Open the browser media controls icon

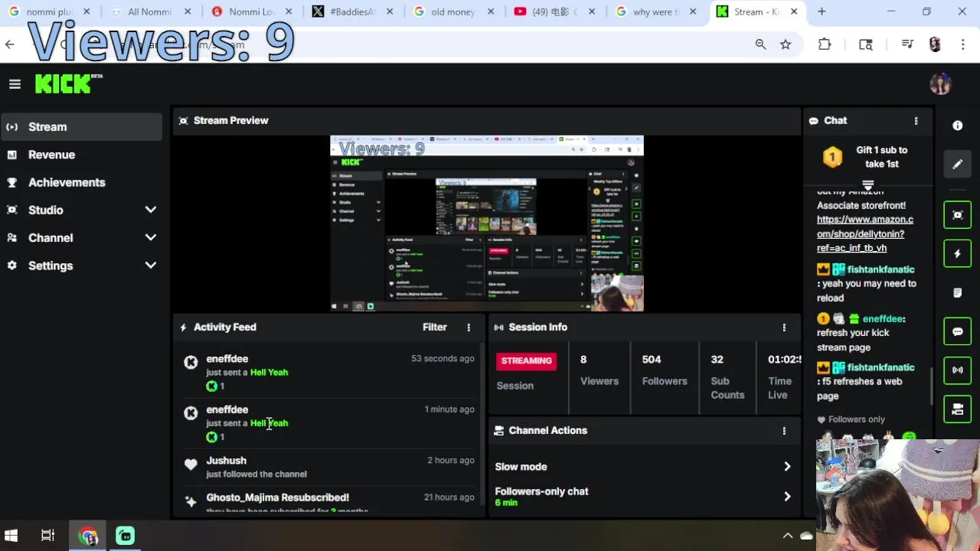(x=907, y=44)
